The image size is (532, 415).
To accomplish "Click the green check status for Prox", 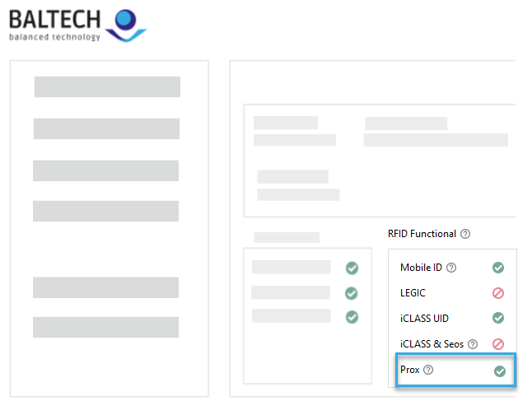I will (x=499, y=371).
